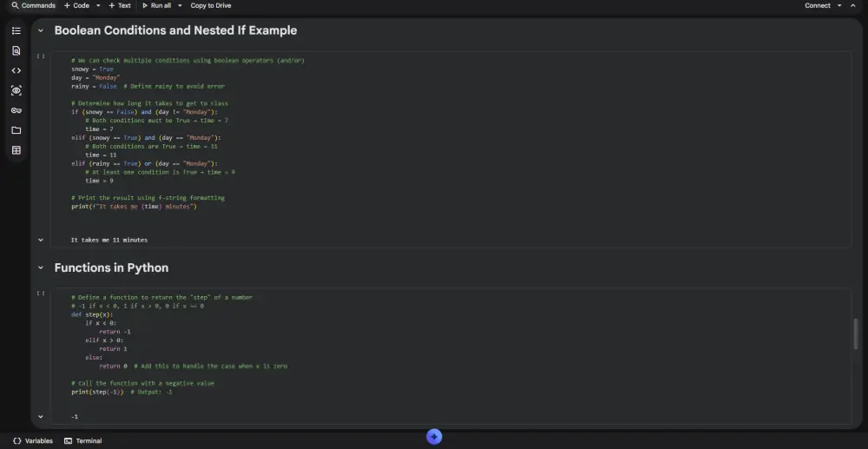This screenshot has height=449, width=868.
Task: Open the Code snippets sidebar icon
Action: [x=16, y=71]
